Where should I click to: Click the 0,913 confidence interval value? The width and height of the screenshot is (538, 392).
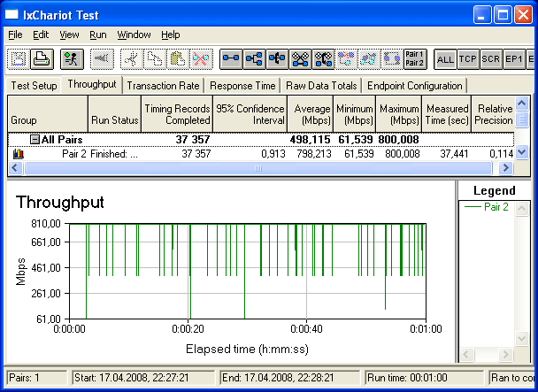(x=273, y=154)
